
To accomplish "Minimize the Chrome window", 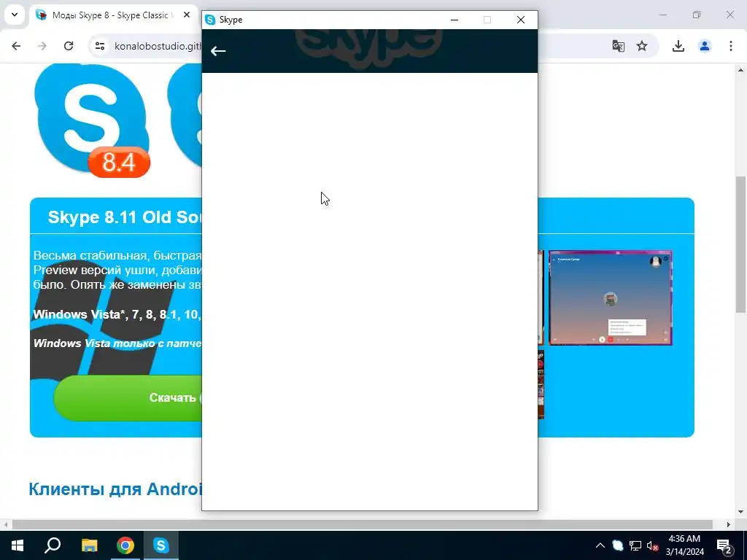I will click(x=662, y=15).
